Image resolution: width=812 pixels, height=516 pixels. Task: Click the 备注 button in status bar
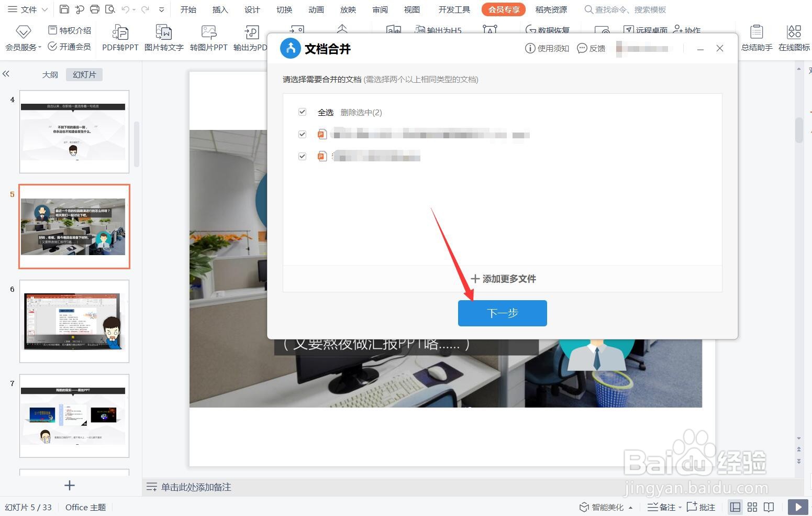pyautogui.click(x=661, y=507)
